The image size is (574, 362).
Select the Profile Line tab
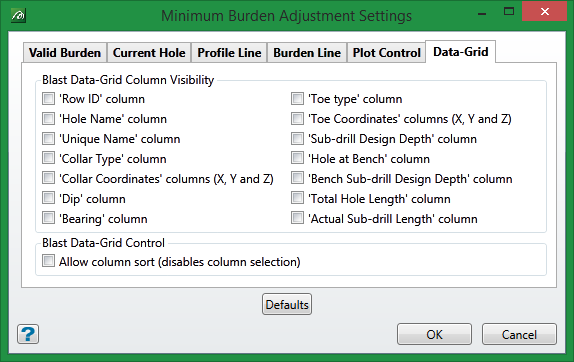230,53
